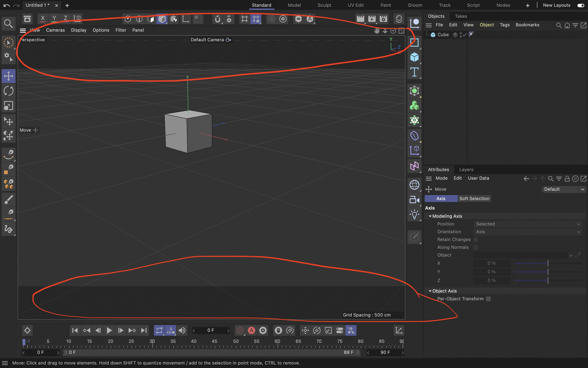Toggle X axis lock

43,18
